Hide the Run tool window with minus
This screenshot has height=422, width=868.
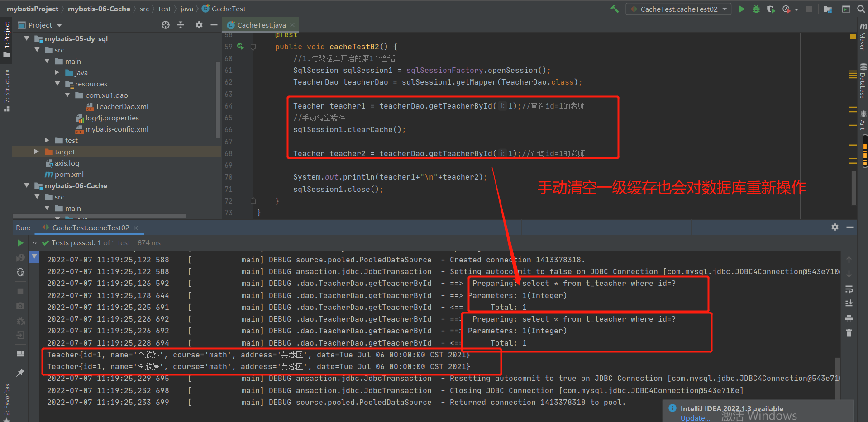point(850,227)
